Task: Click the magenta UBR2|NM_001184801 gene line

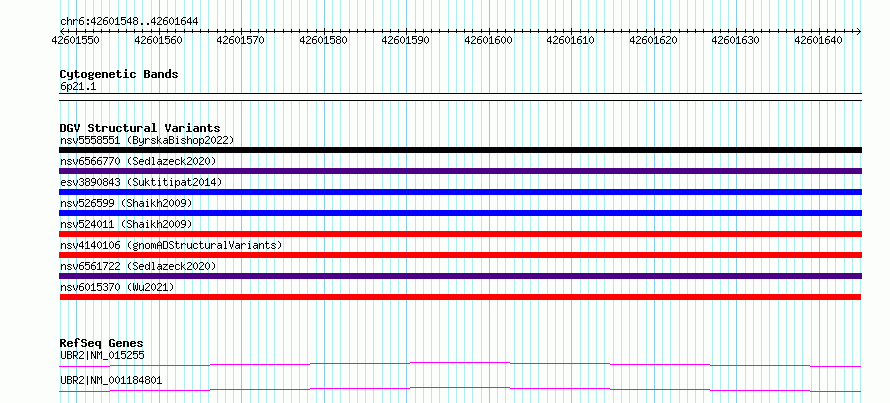Action: pos(460,389)
